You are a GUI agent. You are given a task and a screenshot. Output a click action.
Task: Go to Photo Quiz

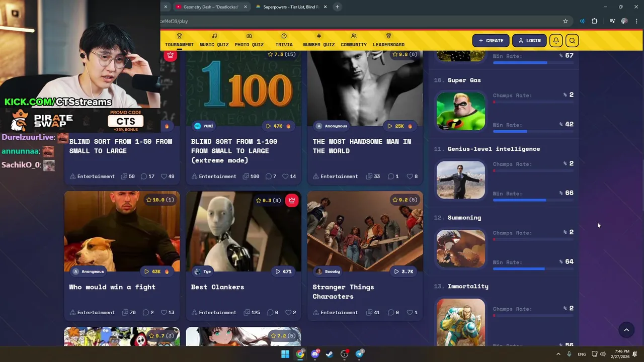(249, 40)
